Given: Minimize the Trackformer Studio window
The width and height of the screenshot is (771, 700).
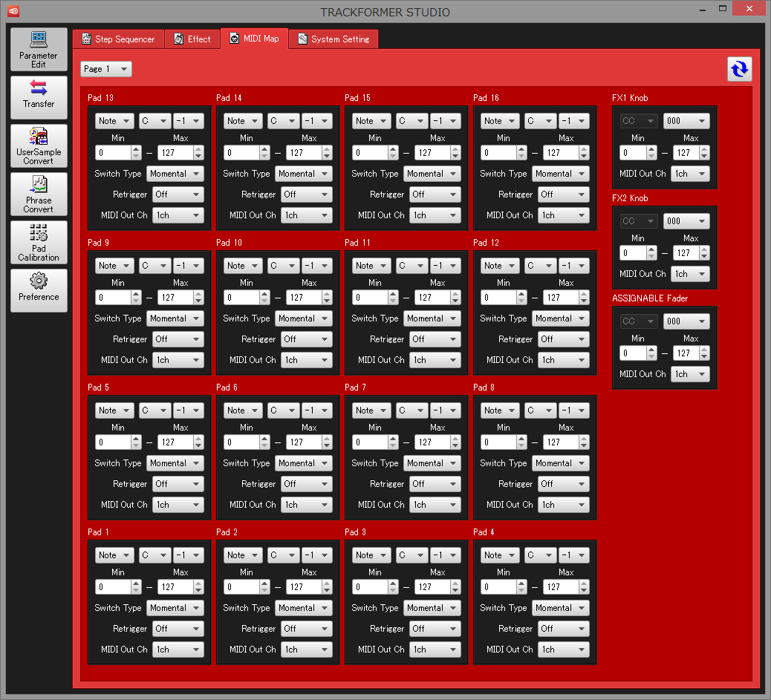Looking at the screenshot, I should click(702, 10).
